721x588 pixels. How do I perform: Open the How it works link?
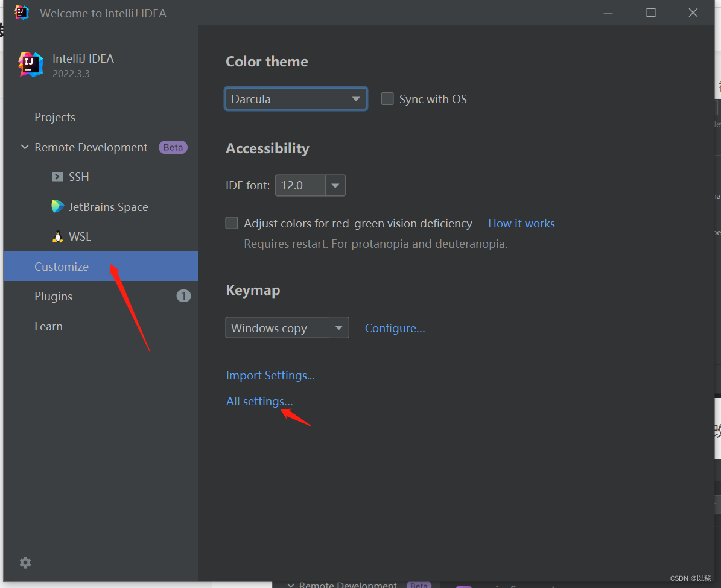[521, 223]
